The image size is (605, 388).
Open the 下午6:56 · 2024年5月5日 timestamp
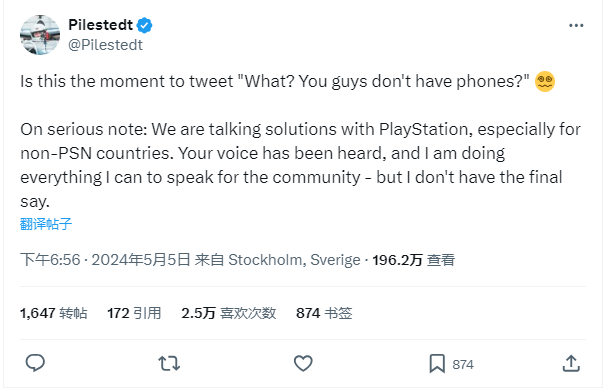105,260
